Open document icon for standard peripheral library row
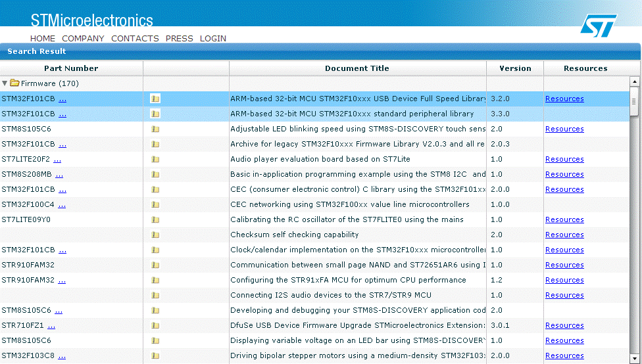Screen dimensions: 642x364 pos(155,114)
